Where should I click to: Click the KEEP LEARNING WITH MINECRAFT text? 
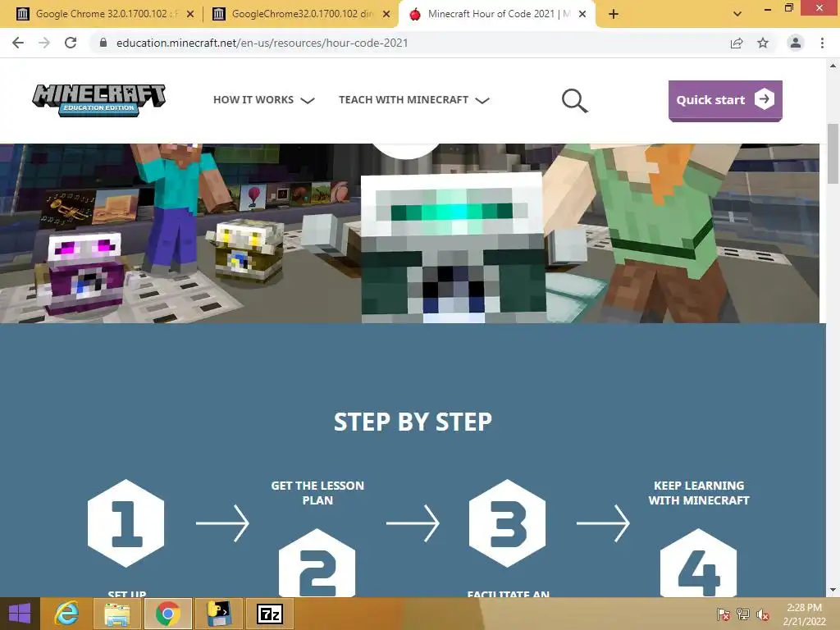pyautogui.click(x=699, y=493)
